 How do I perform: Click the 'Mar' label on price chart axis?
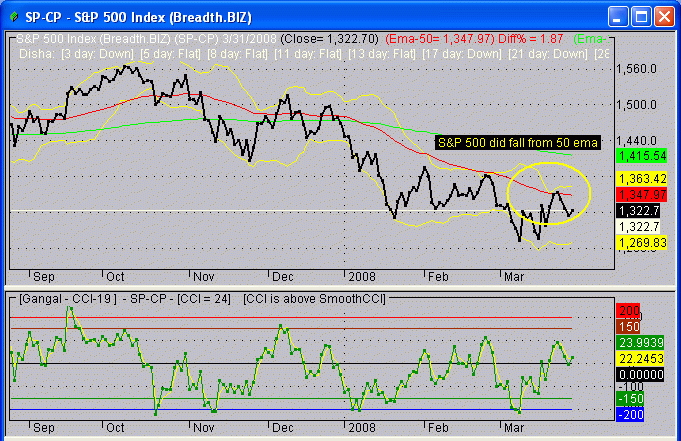pos(514,277)
